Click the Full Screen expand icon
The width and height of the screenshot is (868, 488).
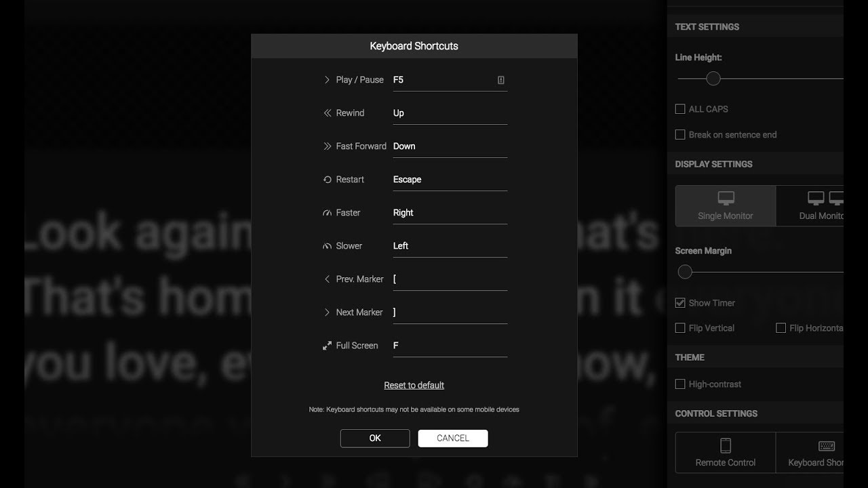coord(326,345)
